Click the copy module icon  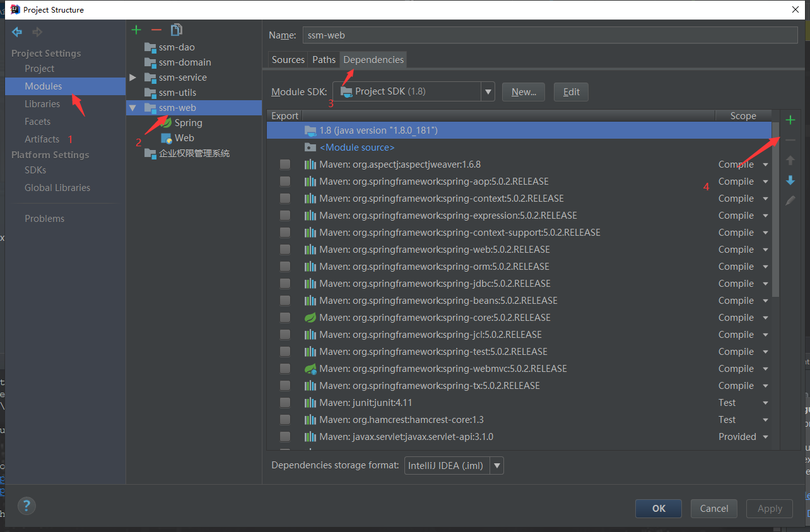pos(175,29)
